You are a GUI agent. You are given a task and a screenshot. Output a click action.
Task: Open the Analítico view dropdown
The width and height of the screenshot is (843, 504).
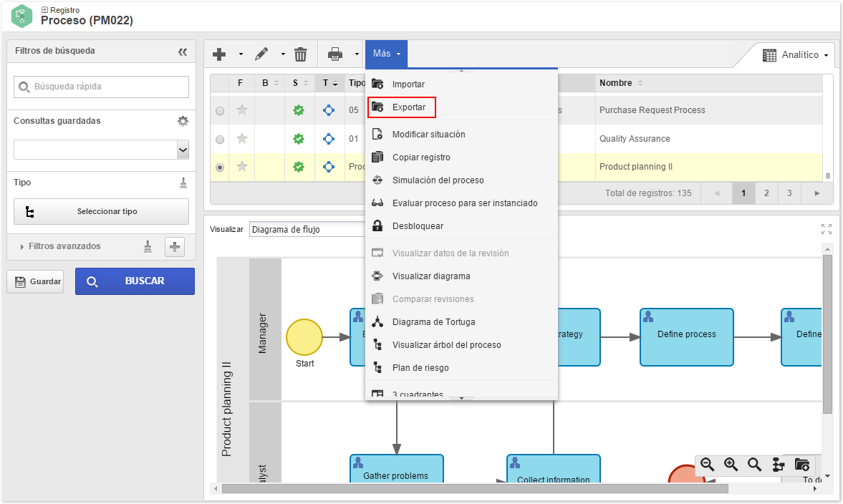click(826, 55)
